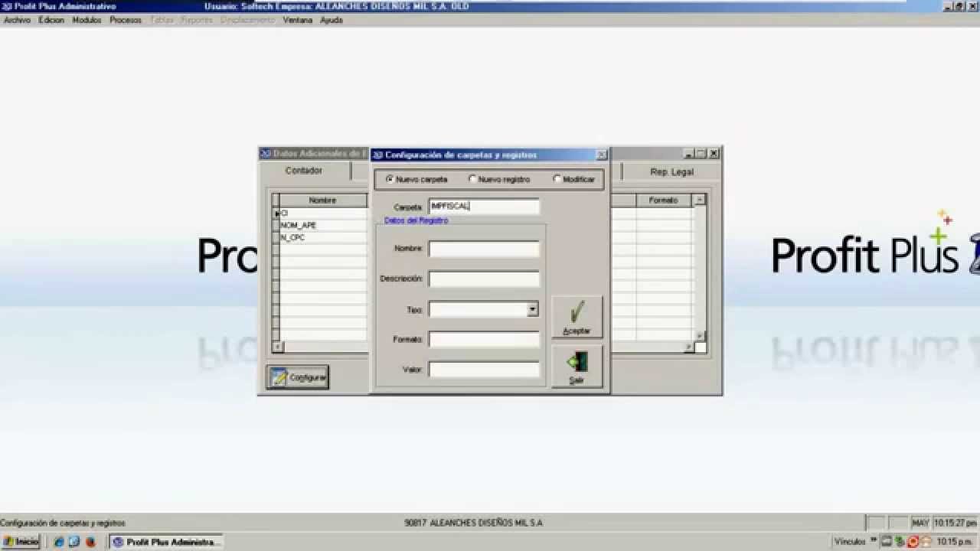Minimize the Datos Adicionales window
The image size is (980, 551).
click(688, 154)
